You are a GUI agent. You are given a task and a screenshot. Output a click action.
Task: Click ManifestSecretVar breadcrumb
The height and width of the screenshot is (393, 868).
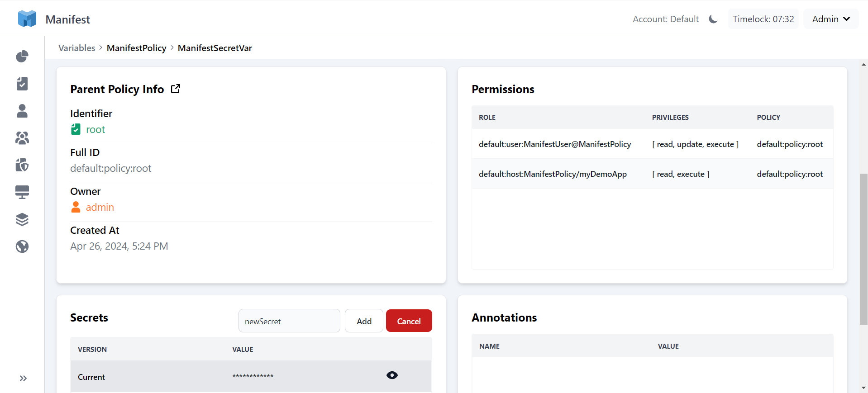[x=215, y=48]
